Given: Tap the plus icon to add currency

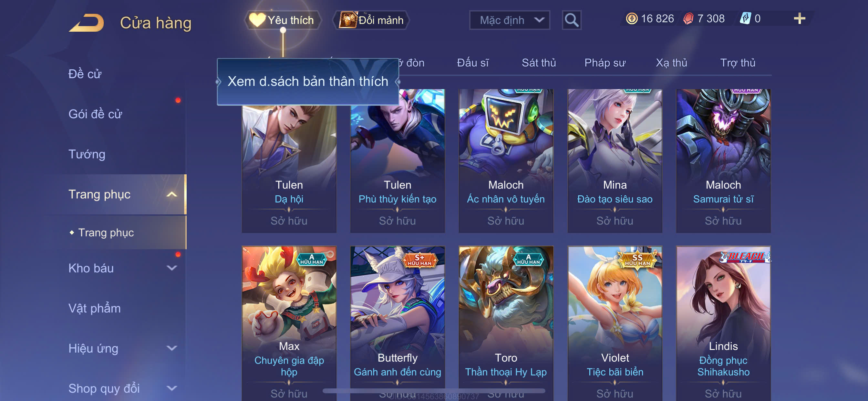Looking at the screenshot, I should click(x=799, y=18).
